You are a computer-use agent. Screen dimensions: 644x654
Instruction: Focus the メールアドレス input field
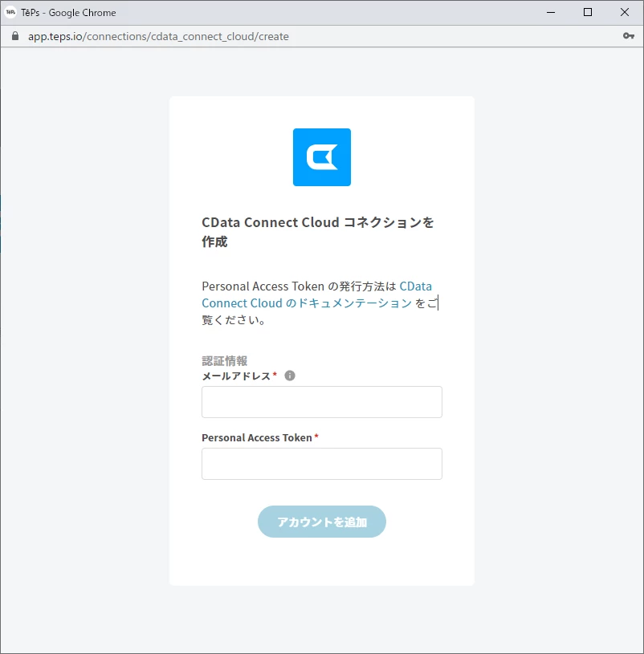click(322, 402)
